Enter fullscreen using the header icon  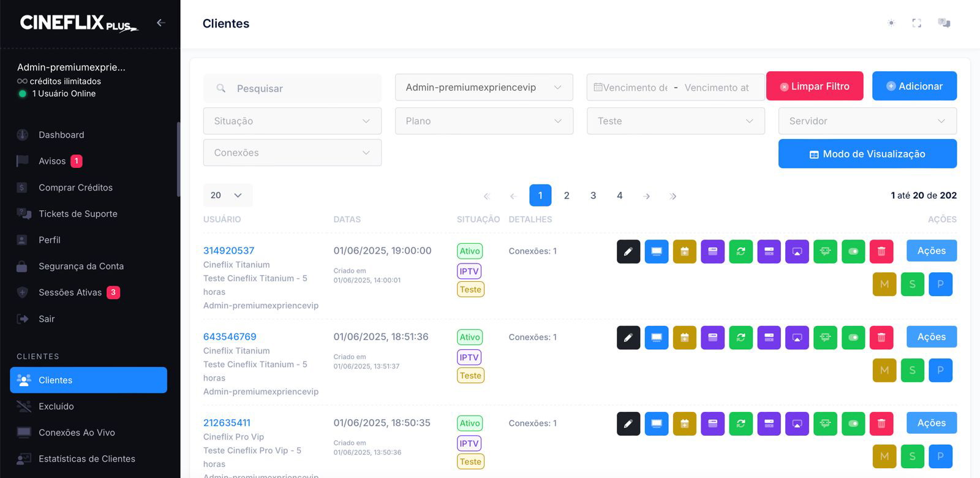coord(916,23)
